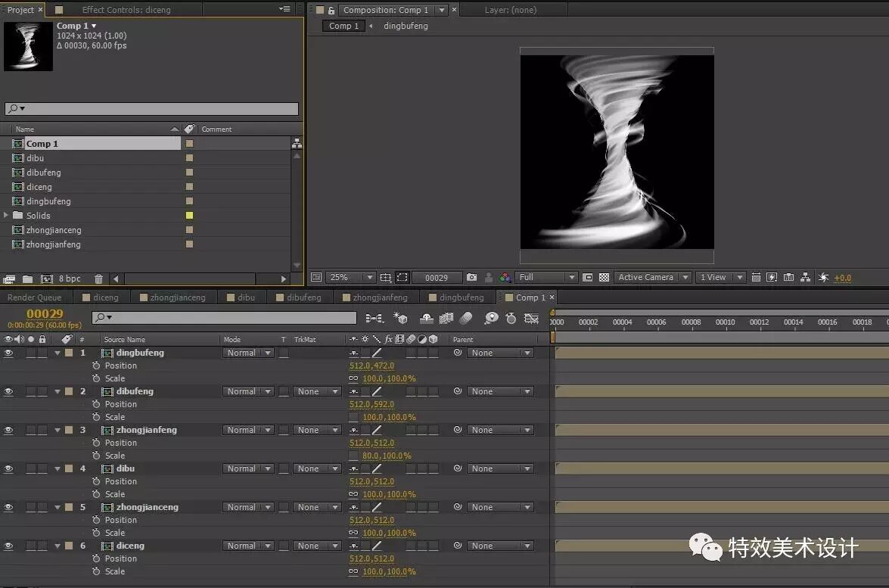
Task: Click Timeline button in viewer bottom bar
Action: pyautogui.click(x=788, y=277)
